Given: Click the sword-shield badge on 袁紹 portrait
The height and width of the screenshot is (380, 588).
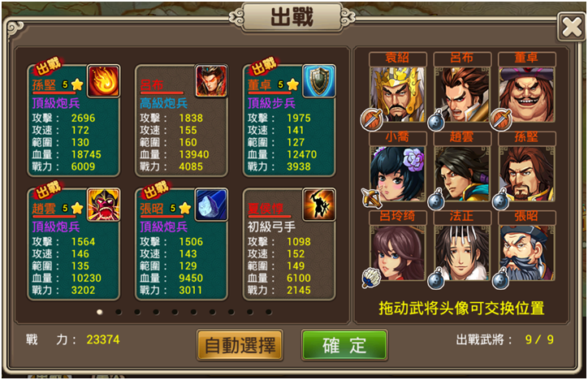Looking at the screenshot, I should [x=371, y=119].
